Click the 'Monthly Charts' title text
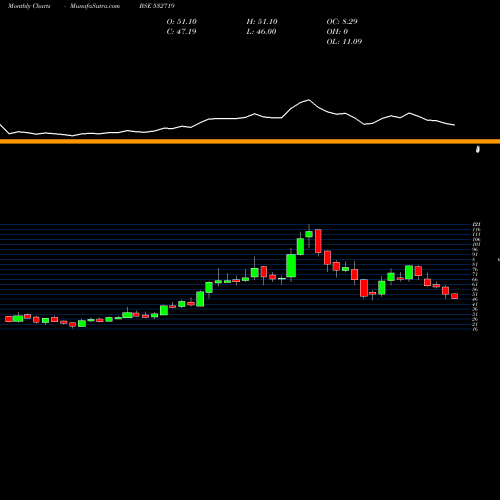500x500 pixels. pyautogui.click(x=29, y=6)
